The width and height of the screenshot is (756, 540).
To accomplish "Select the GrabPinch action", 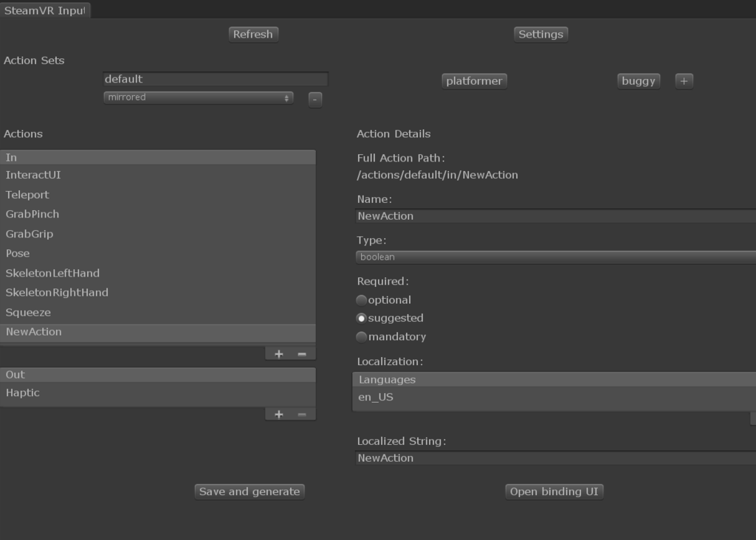I will pyautogui.click(x=158, y=214).
